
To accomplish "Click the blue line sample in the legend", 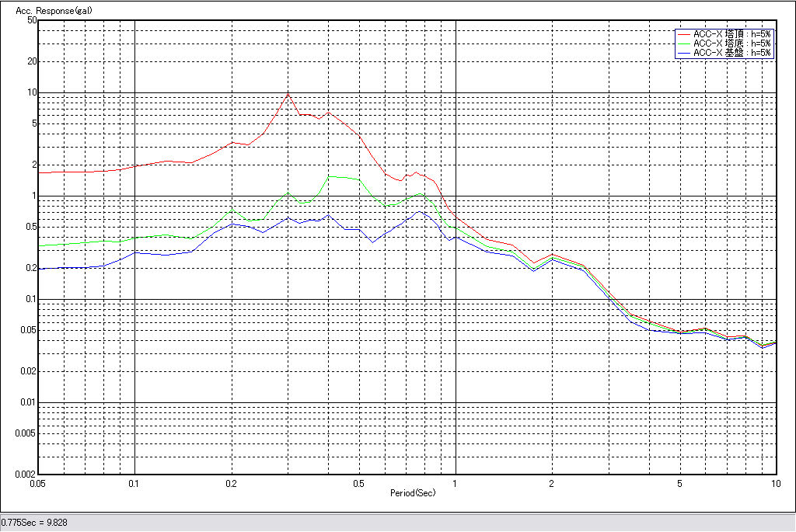I will click(684, 53).
